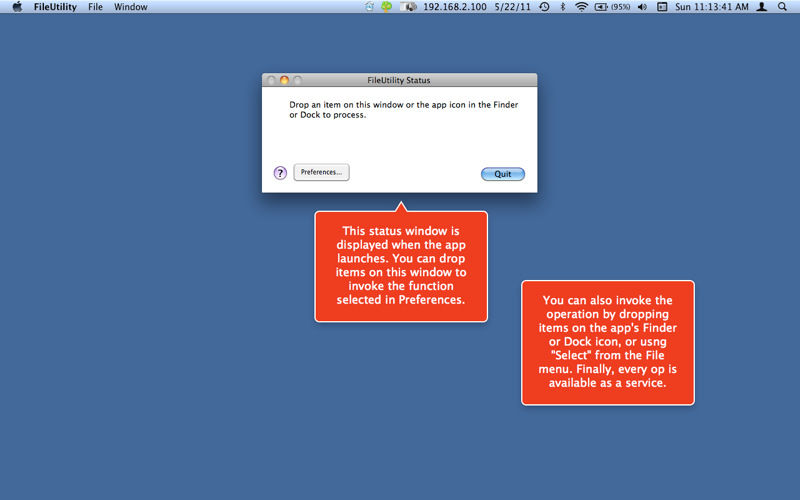Click the house icon in menu bar
800x500 pixels.
(x=369, y=7)
